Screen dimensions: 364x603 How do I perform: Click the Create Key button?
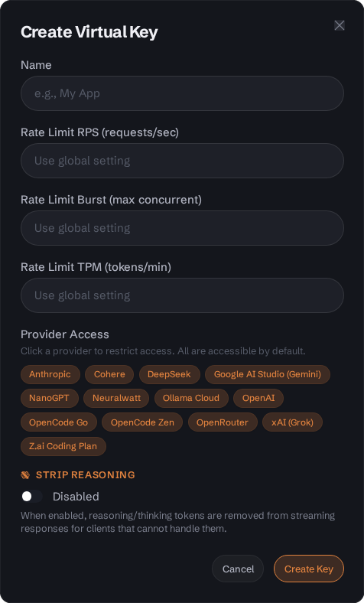click(309, 569)
